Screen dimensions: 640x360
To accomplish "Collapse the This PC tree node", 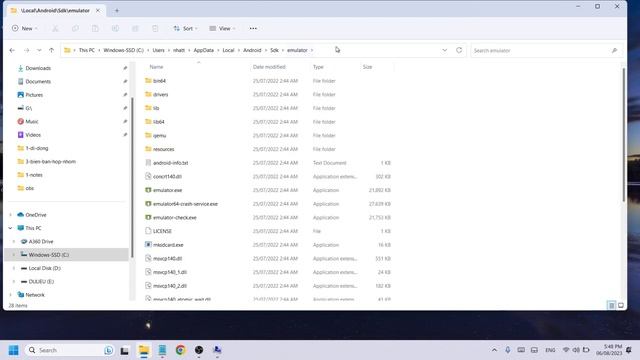I will point(11,228).
